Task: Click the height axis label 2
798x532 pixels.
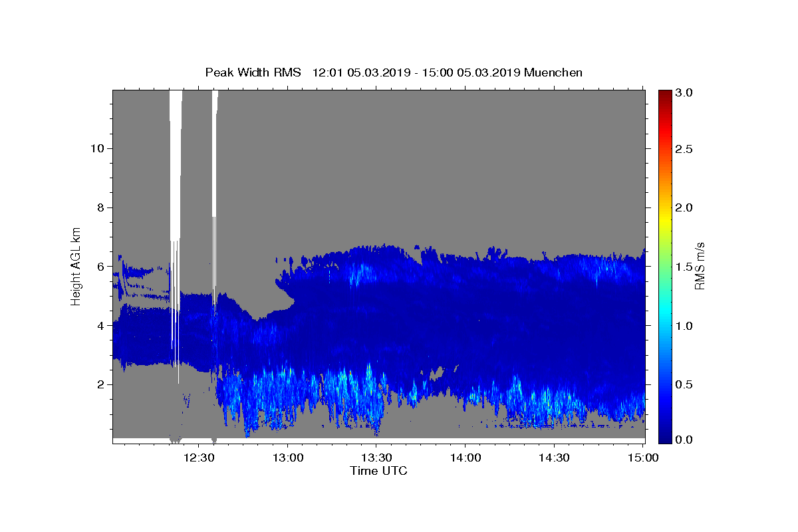Action: pos(99,384)
